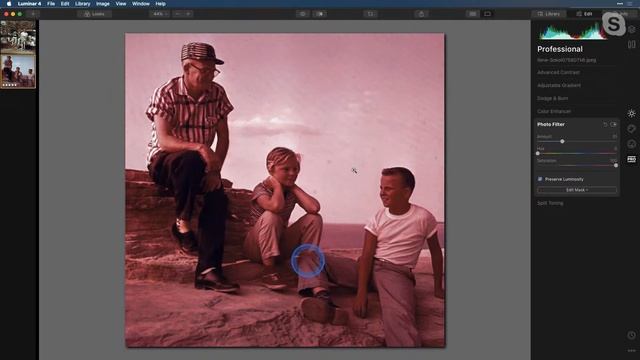This screenshot has height=360, width=640.
Task: Select the top filmstrip thumbnail
Action: click(18, 36)
